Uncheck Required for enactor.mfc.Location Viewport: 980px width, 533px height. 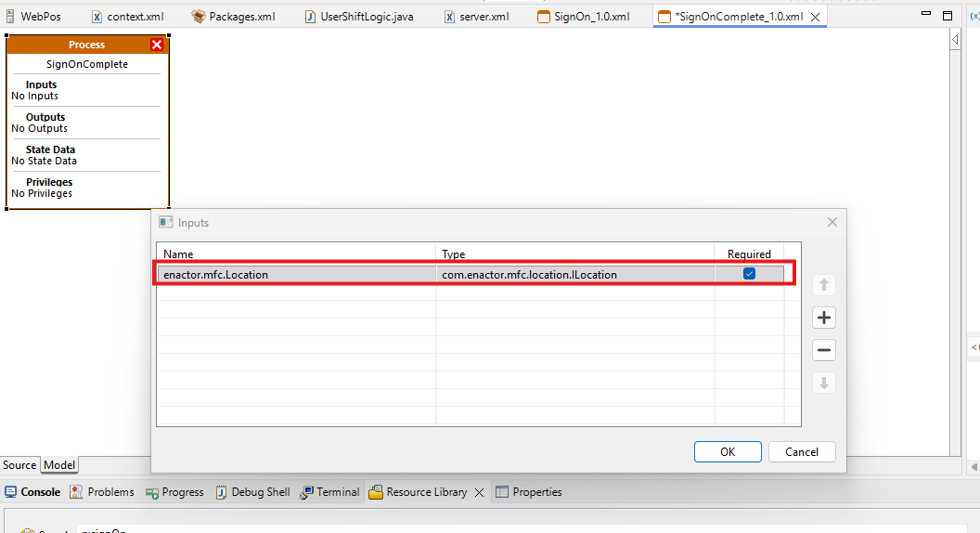749,273
